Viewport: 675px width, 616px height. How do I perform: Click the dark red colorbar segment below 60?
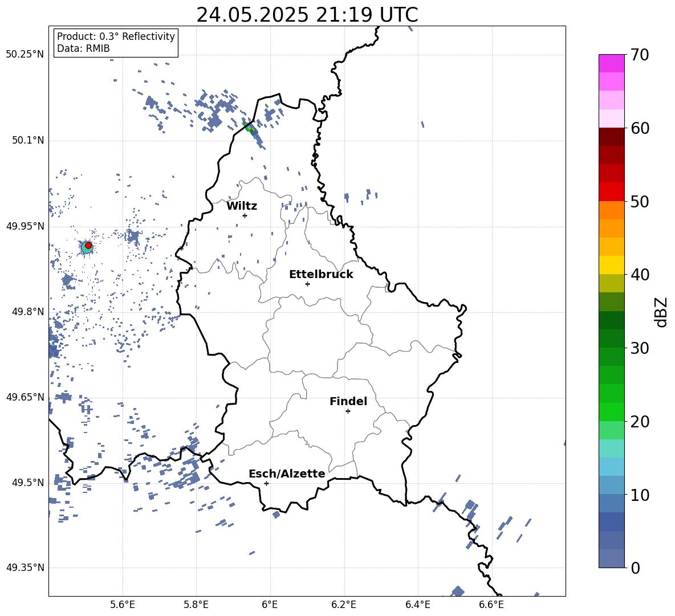click(x=611, y=137)
